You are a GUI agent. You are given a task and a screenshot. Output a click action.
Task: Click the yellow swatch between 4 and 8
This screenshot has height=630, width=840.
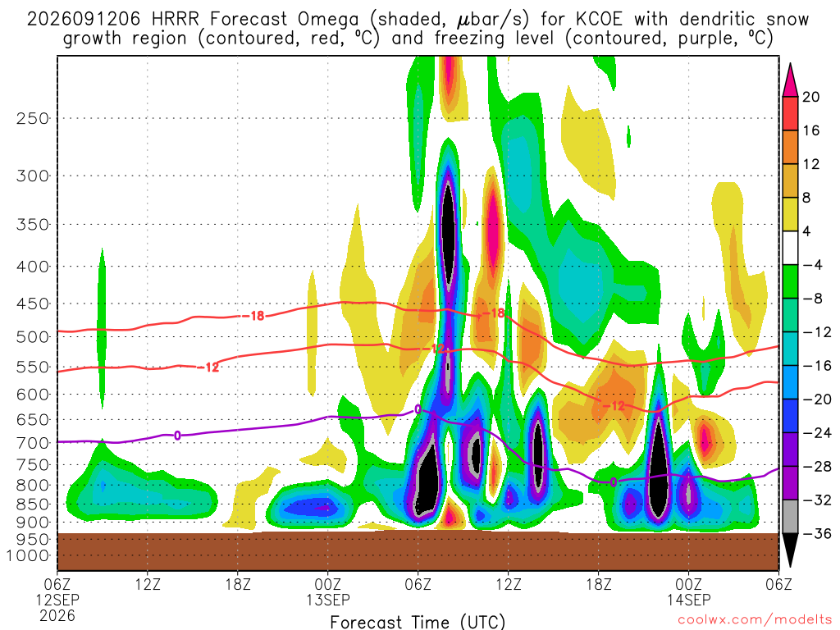pyautogui.click(x=790, y=214)
